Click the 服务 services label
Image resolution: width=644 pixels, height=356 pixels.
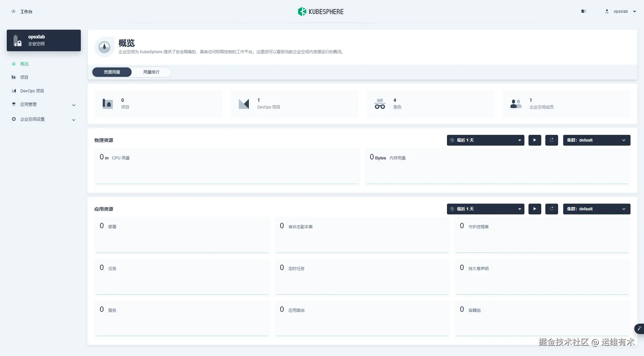(112, 310)
